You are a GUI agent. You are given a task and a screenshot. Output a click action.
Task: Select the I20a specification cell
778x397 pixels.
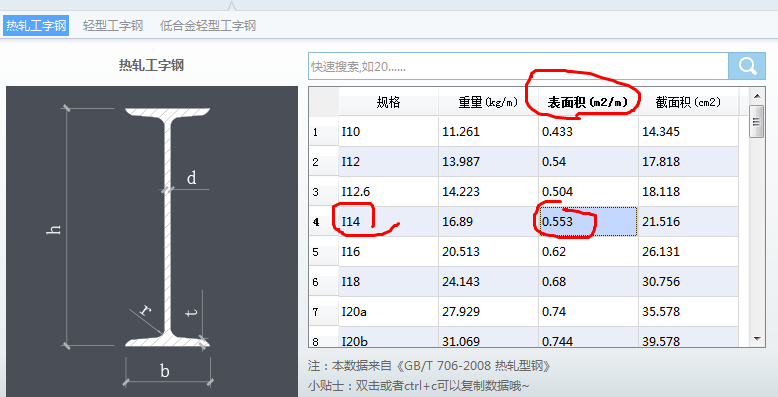click(389, 312)
